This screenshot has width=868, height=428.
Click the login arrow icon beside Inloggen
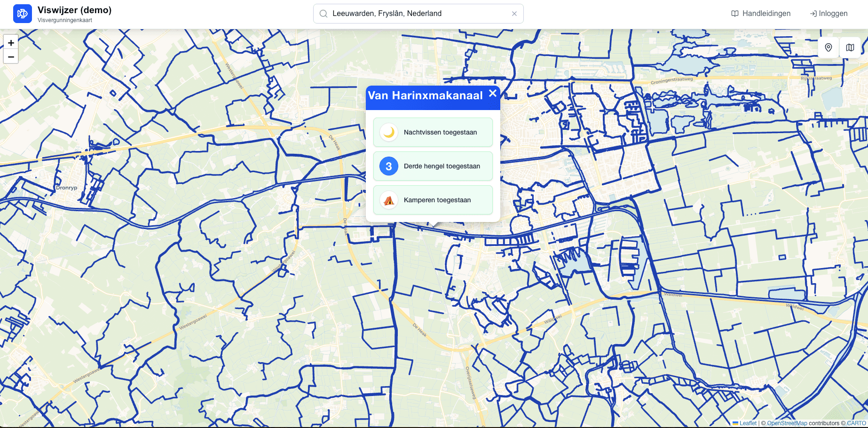(x=813, y=13)
